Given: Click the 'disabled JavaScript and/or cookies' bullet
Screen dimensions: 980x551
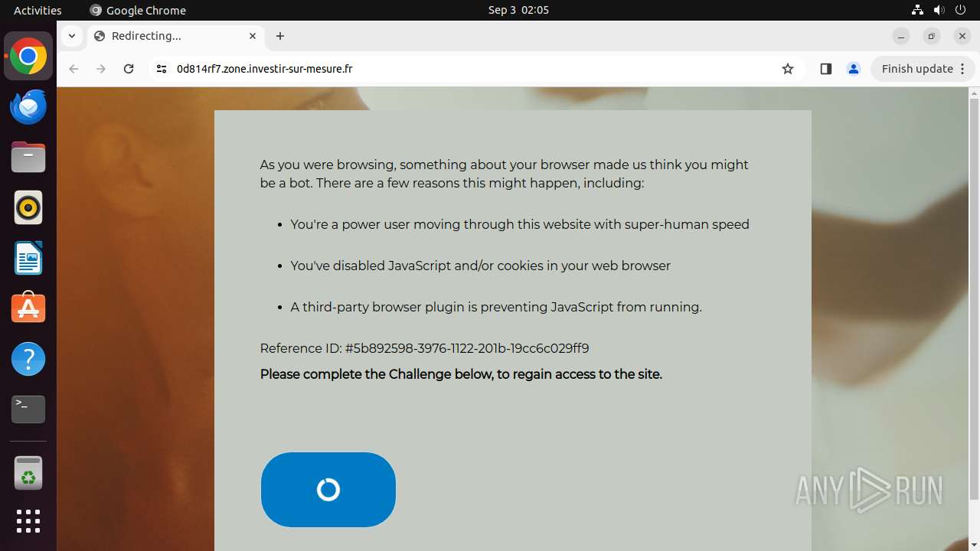Looking at the screenshot, I should pos(480,266).
